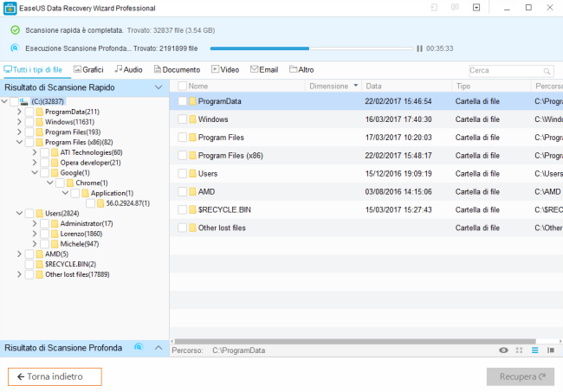The width and height of the screenshot is (563, 392).
Task: Switch to thumbnail grid view
Action: pyautogui.click(x=519, y=350)
